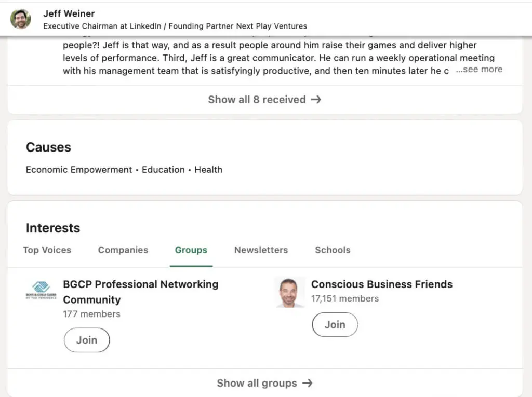Click the Conscious Business Friends group photo
This screenshot has width=532, height=397.
(x=289, y=292)
